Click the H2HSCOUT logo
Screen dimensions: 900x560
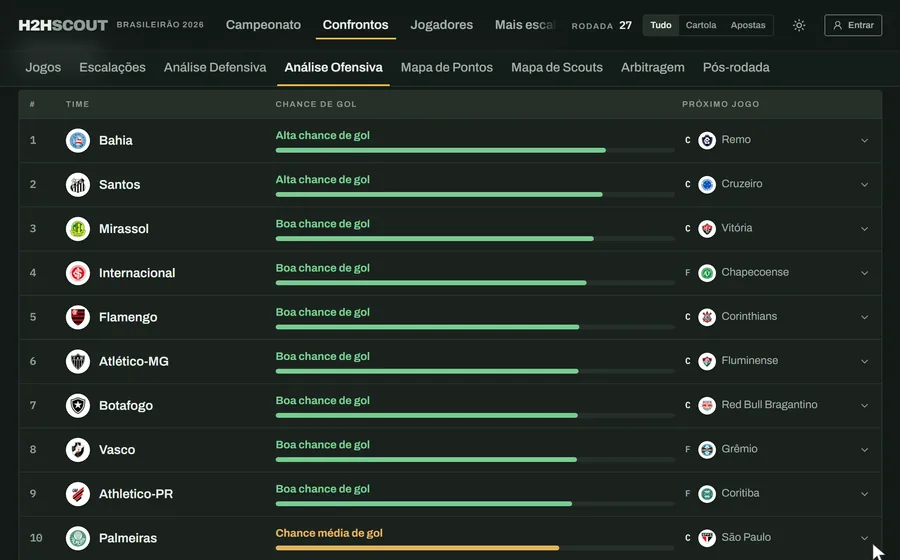pos(63,25)
